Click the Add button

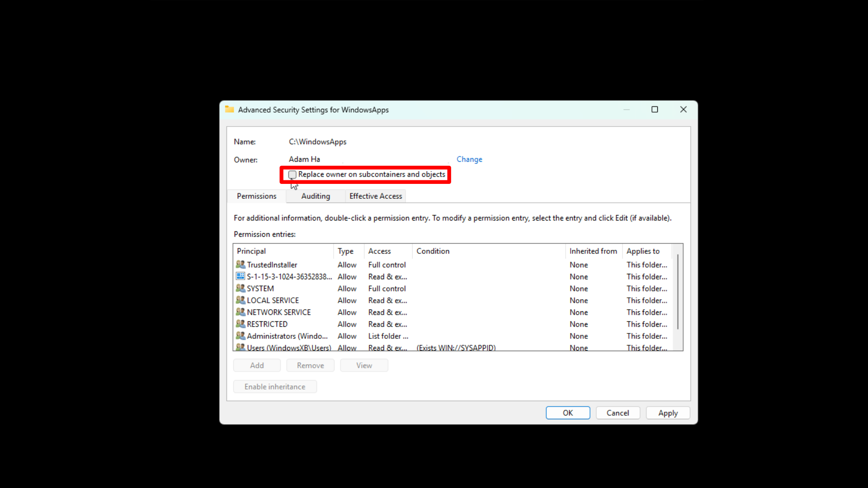coord(256,365)
